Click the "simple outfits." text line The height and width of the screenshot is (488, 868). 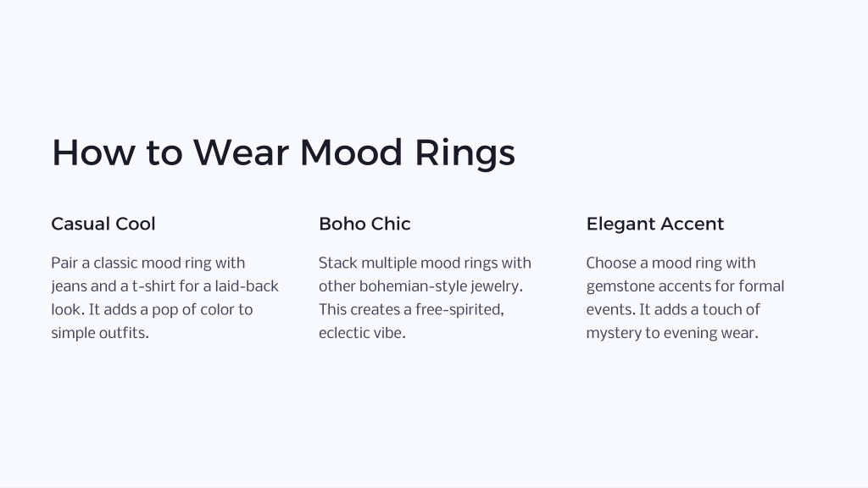[100, 332]
